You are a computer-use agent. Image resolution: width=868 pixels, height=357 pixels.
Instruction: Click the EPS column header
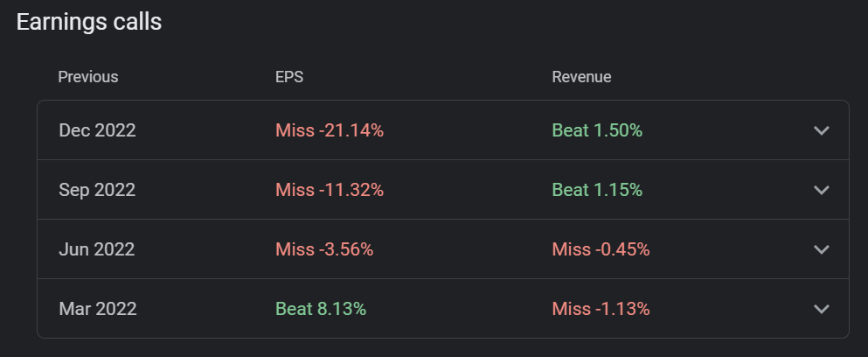click(289, 77)
